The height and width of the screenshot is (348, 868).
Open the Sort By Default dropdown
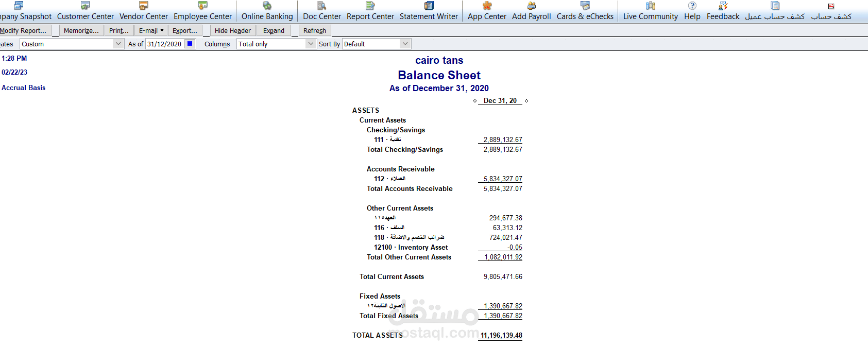pyautogui.click(x=377, y=44)
